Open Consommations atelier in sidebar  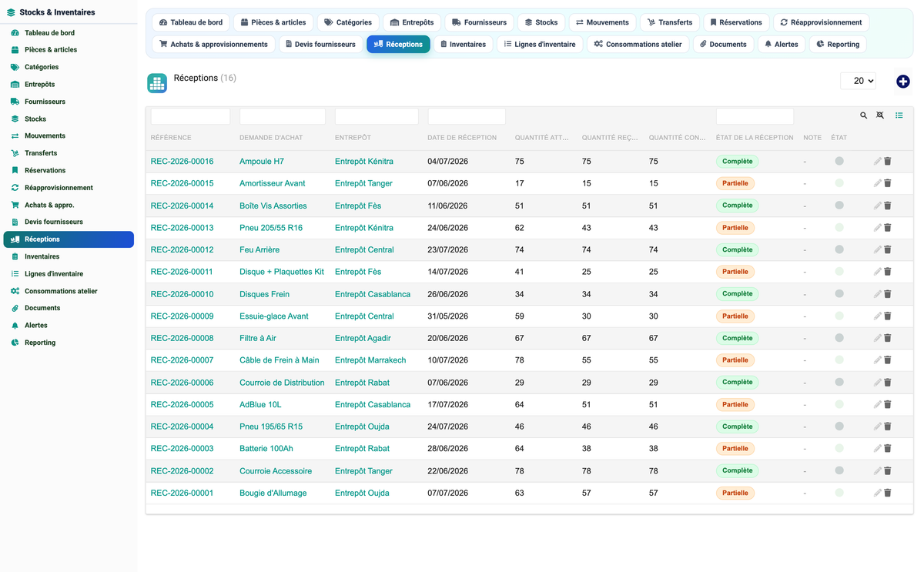(69, 291)
